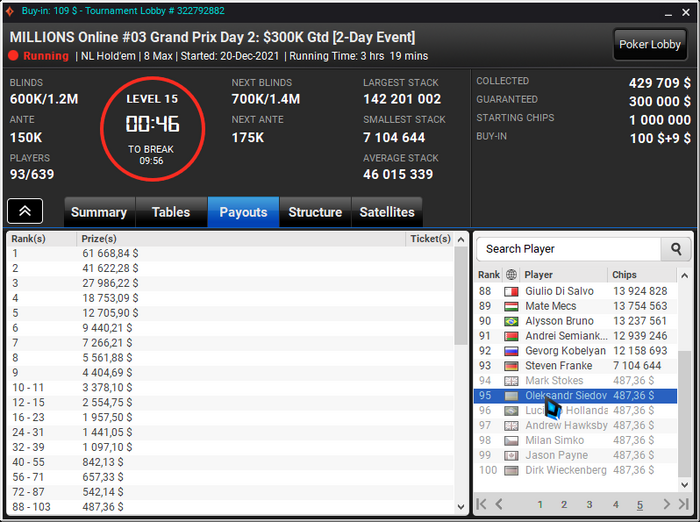Go to first page of player list
The width and height of the screenshot is (700, 522).
click(x=481, y=504)
